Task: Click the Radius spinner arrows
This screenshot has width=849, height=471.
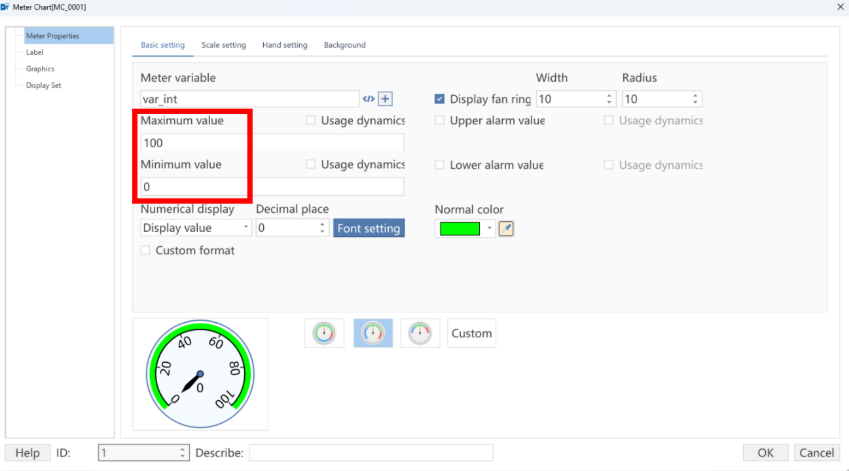Action: coord(695,99)
